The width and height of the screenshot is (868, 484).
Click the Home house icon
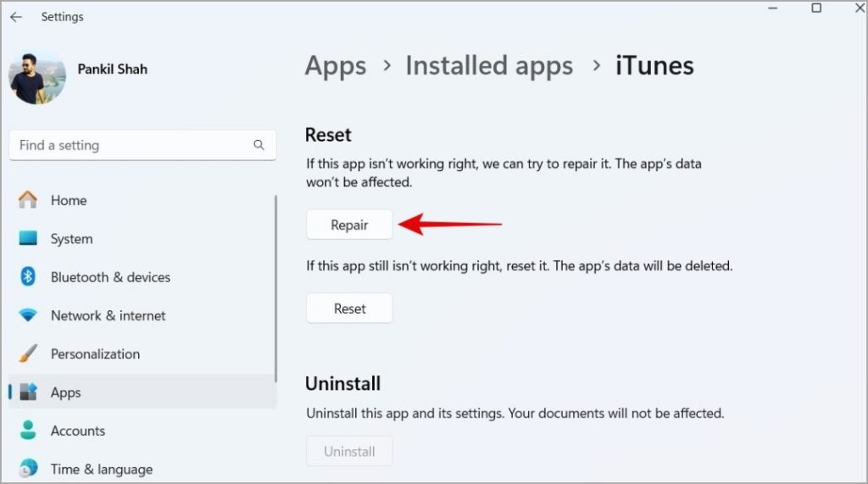[28, 200]
